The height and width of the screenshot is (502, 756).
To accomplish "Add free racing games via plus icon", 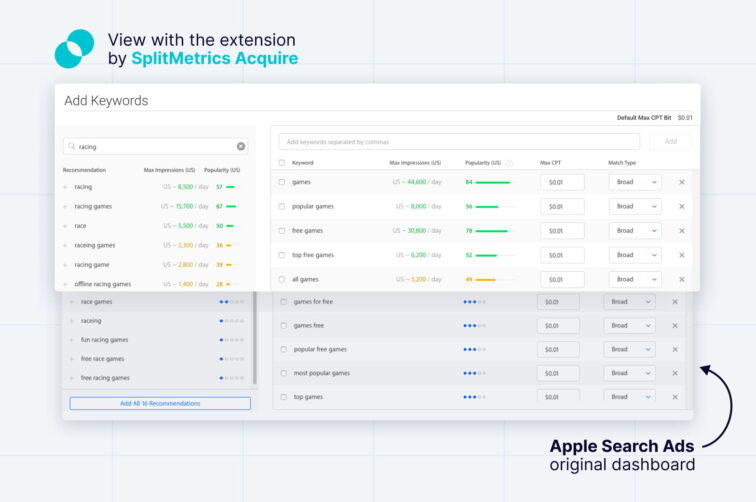I will [x=71, y=378].
